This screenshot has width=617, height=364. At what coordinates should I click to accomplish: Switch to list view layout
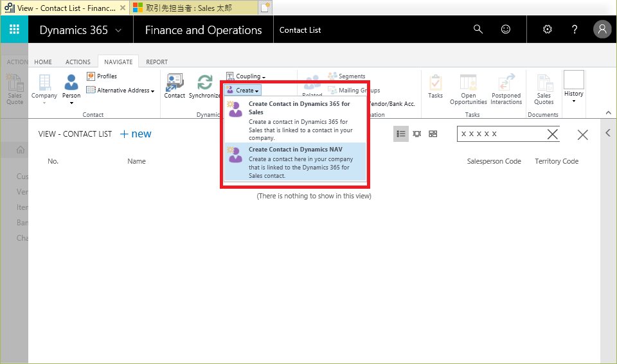pos(400,134)
